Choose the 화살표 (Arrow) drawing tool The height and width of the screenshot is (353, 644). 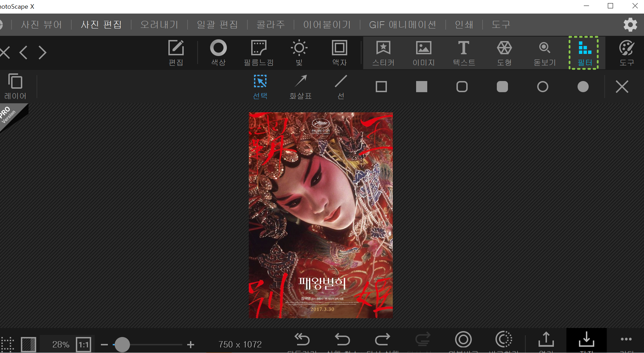(301, 87)
